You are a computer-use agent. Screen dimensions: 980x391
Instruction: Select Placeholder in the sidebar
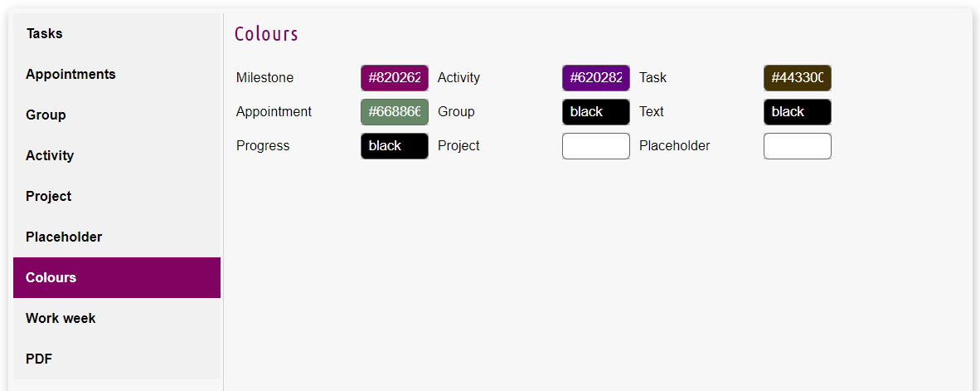coord(64,237)
